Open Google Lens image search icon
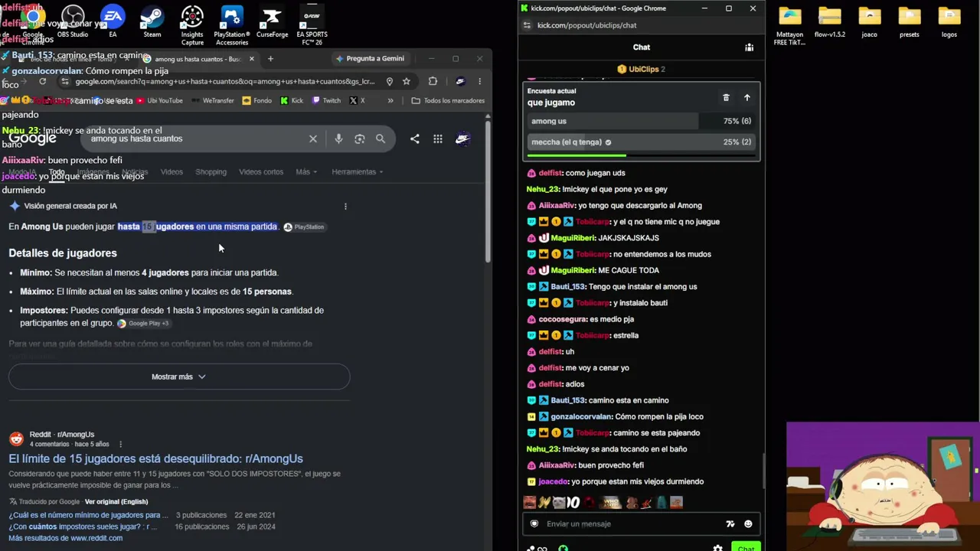The height and width of the screenshot is (551, 980). tap(359, 139)
